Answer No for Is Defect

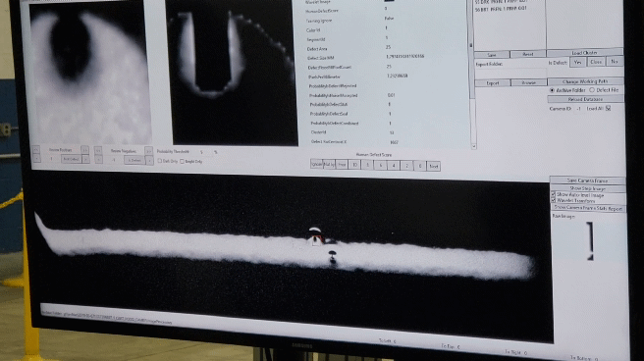615,62
